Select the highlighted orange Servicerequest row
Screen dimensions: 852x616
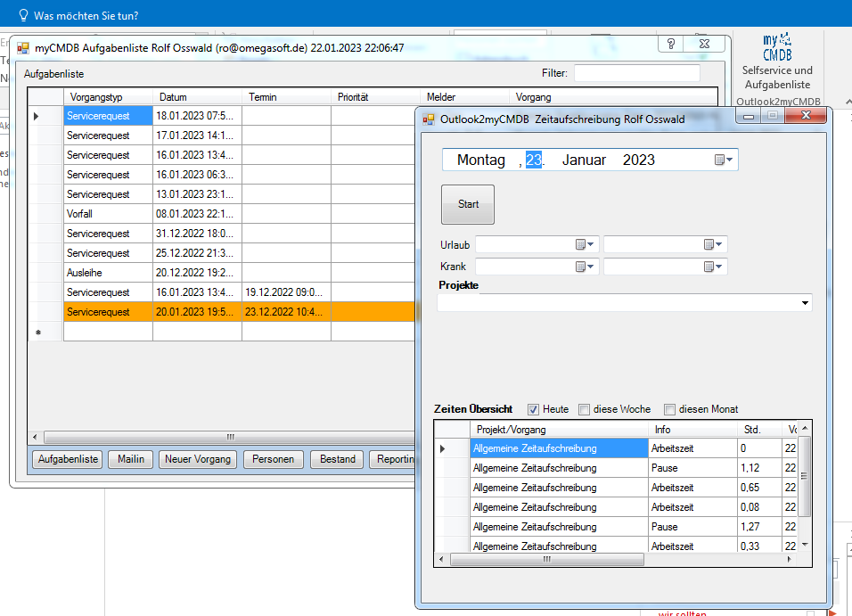pyautogui.click(x=107, y=312)
